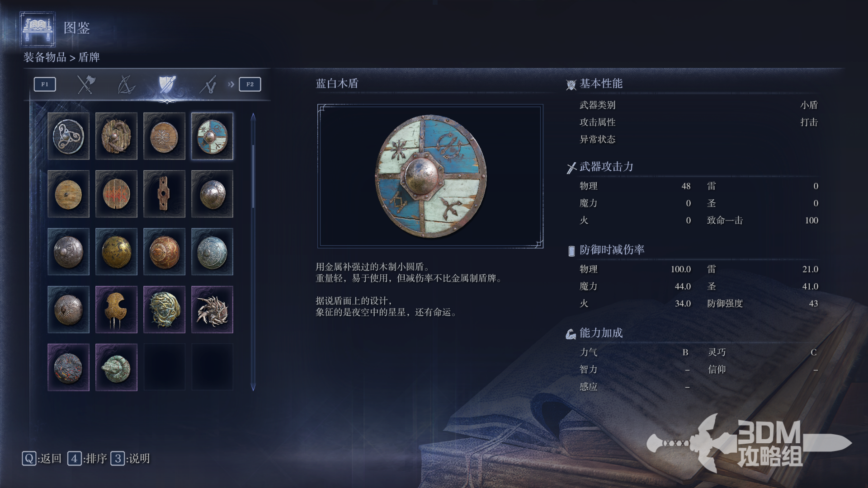Click the scrollbar down arrow
868x488 pixels.
(x=253, y=388)
